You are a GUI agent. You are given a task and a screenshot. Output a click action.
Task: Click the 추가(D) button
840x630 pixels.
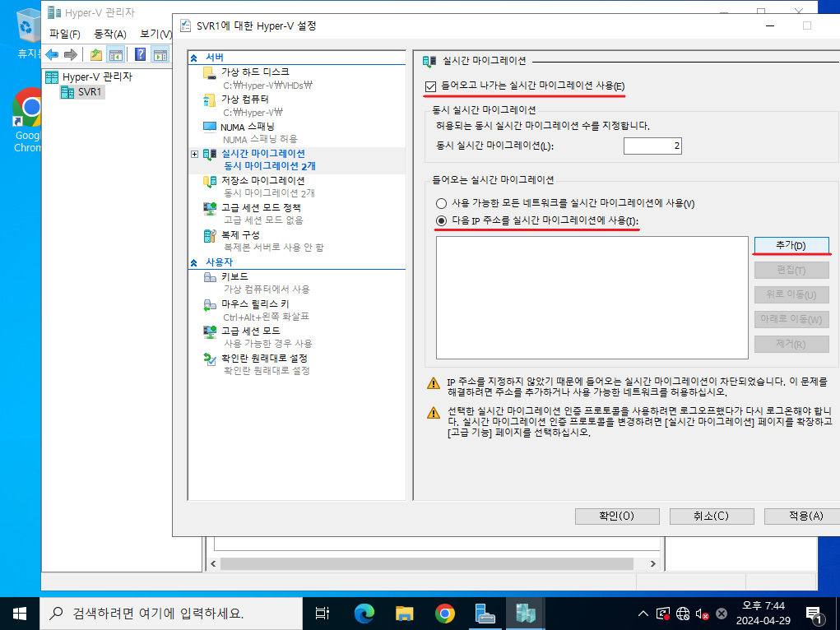coord(791,245)
